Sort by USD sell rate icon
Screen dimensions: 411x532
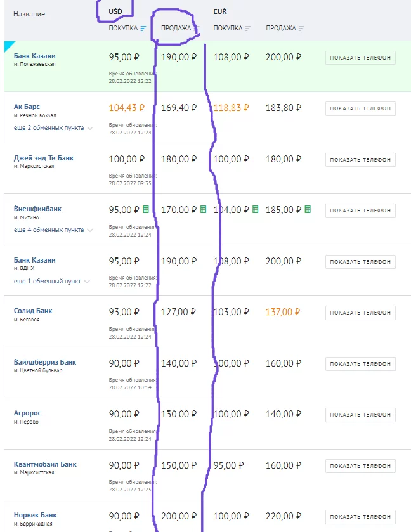click(196, 28)
